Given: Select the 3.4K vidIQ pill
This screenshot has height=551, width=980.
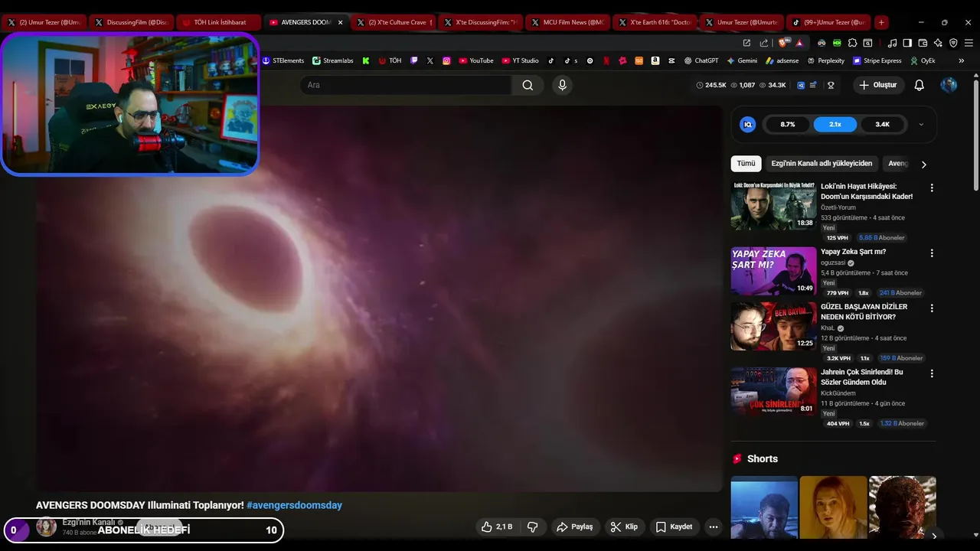Looking at the screenshot, I should tap(883, 124).
